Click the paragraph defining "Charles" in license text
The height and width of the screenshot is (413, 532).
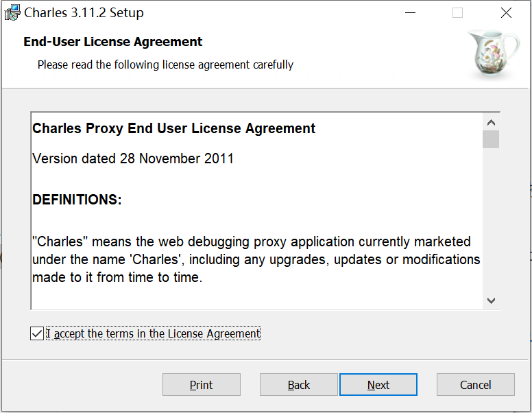point(256,260)
